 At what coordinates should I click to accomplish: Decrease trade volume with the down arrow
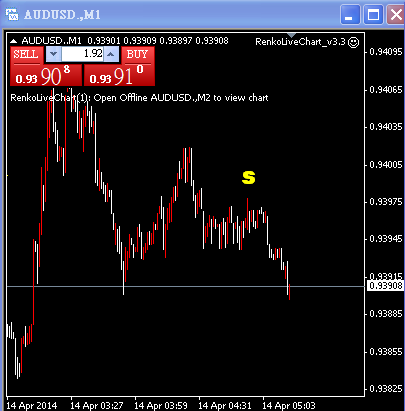coord(53,54)
